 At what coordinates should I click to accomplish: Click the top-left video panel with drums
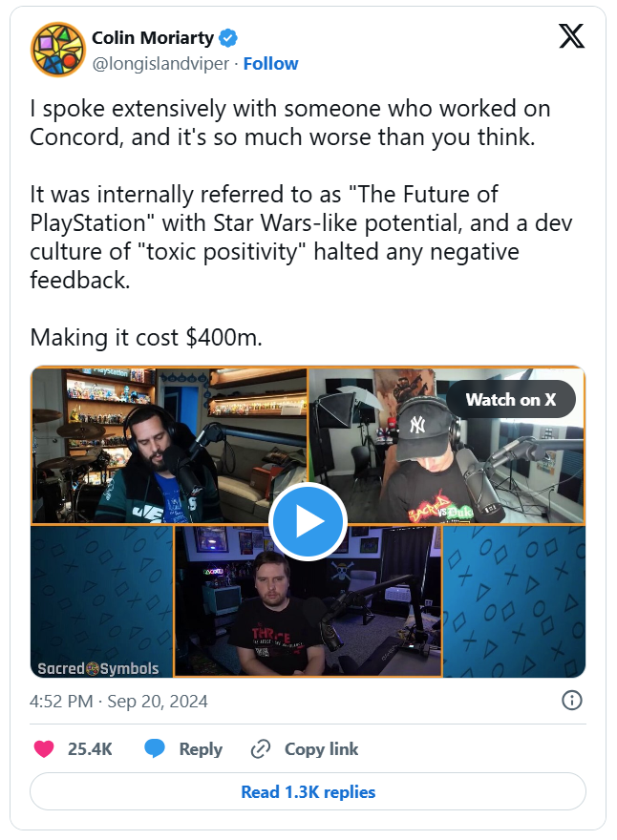[x=169, y=445]
